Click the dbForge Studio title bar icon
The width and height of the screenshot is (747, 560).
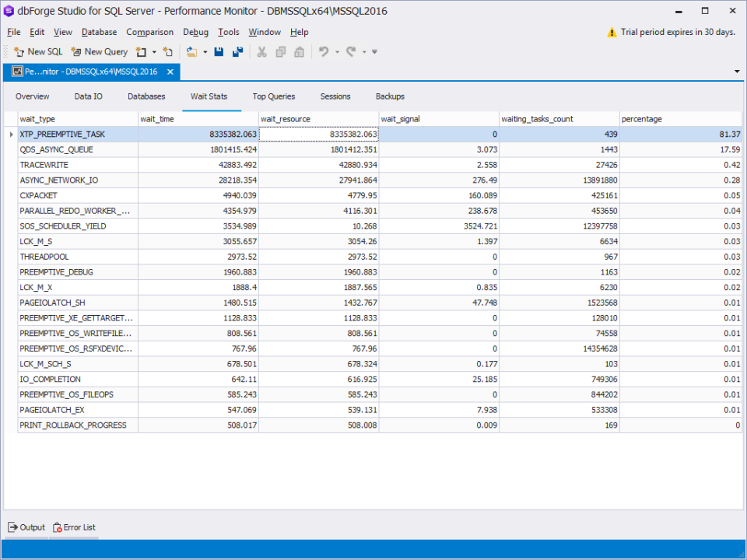click(x=9, y=11)
